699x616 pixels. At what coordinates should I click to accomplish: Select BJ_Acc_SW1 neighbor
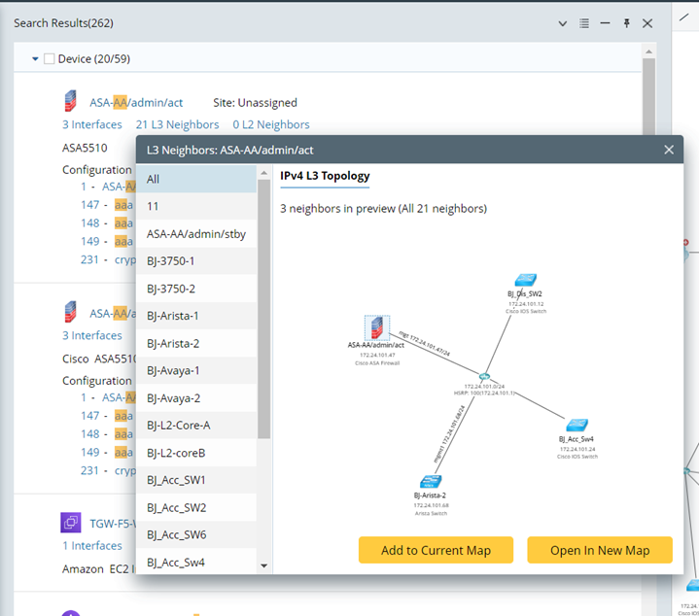tap(196, 480)
